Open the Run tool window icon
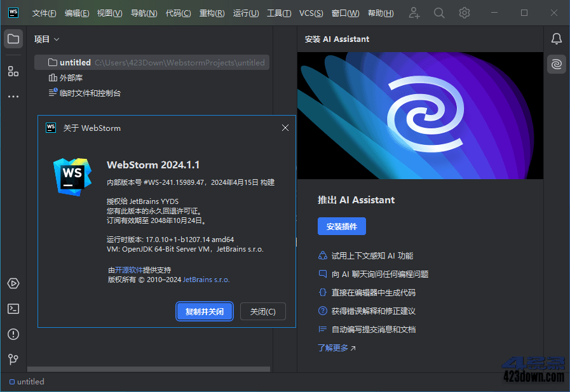570x392 pixels. click(13, 283)
